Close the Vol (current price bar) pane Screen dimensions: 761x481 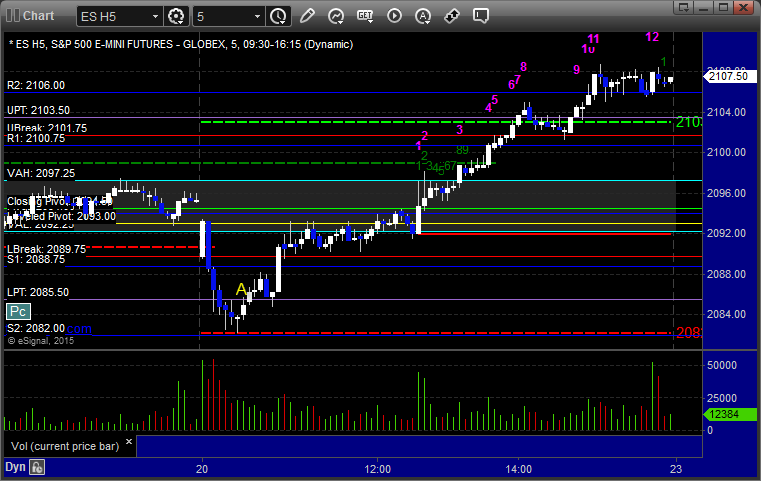pyautogui.click(x=129, y=442)
